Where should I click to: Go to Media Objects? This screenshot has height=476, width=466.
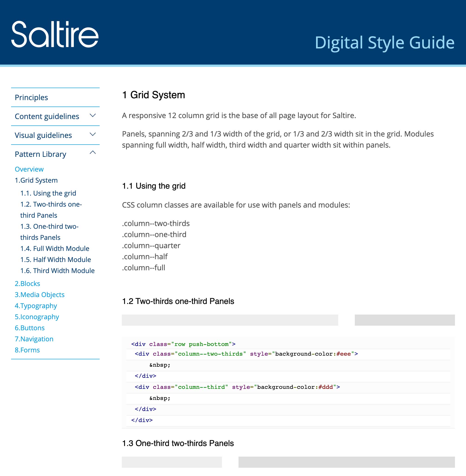point(40,295)
